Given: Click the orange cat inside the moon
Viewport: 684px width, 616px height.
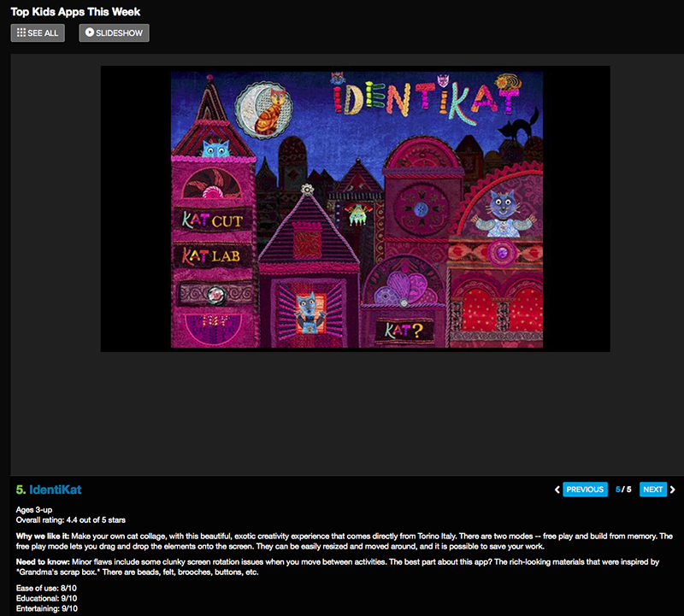Looking at the screenshot, I should pyautogui.click(x=270, y=111).
